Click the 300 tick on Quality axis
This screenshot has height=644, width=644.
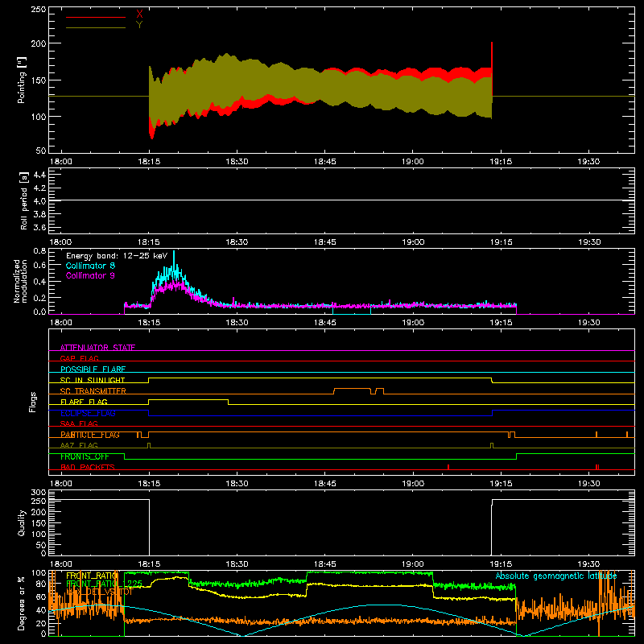[38, 493]
